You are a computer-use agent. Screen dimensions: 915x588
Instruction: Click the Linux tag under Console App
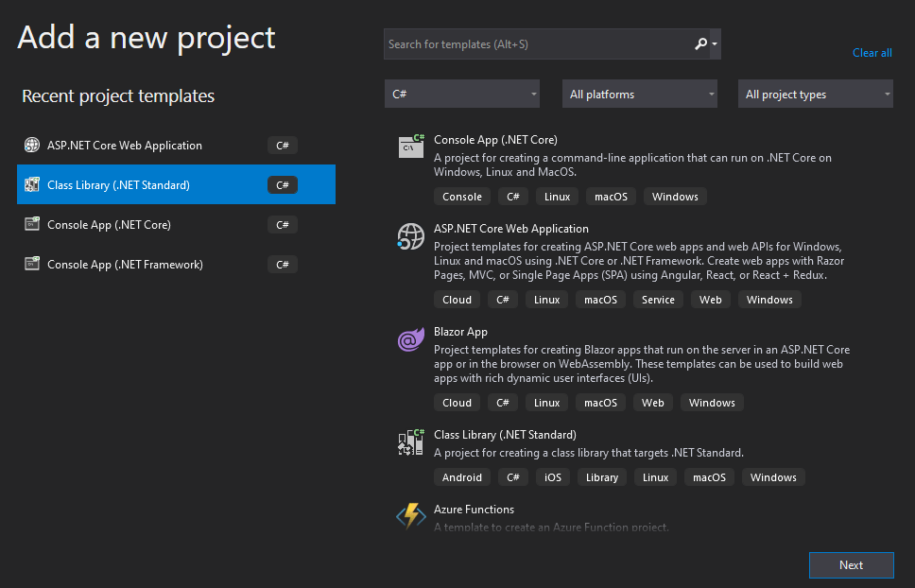point(556,197)
